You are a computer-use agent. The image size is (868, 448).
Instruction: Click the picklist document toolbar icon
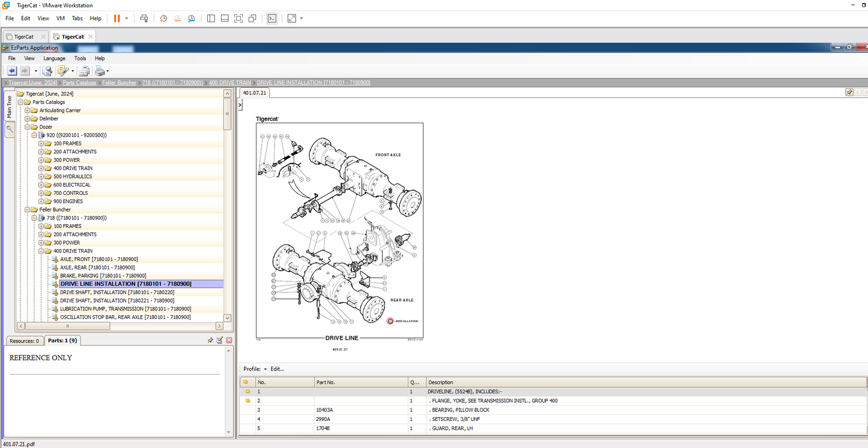pos(85,71)
